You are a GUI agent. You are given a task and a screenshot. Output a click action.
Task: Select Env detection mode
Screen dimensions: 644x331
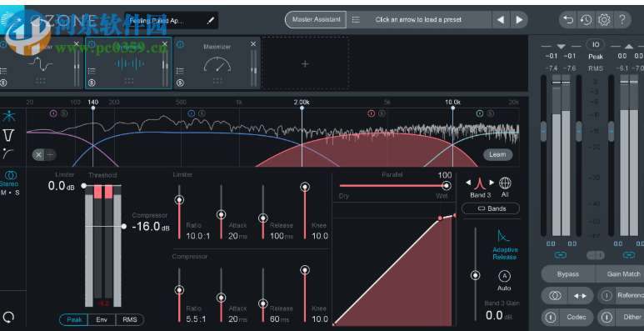[x=102, y=319]
